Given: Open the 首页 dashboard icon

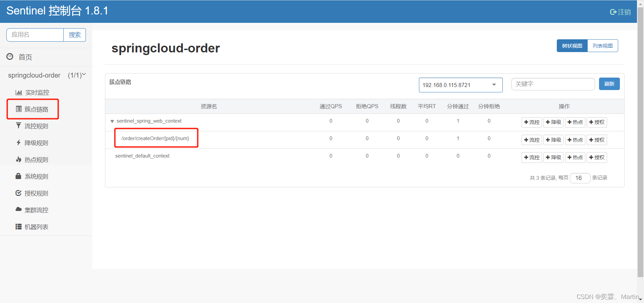Looking at the screenshot, I should coord(10,56).
